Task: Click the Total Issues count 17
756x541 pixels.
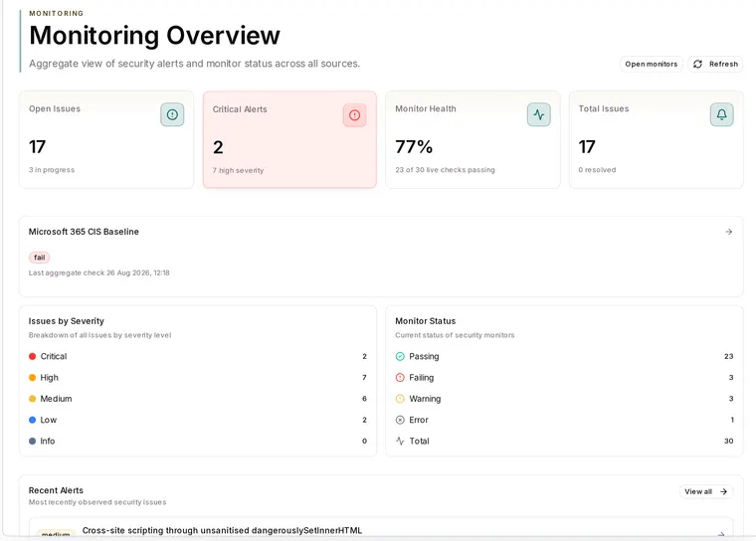Action: 587,146
